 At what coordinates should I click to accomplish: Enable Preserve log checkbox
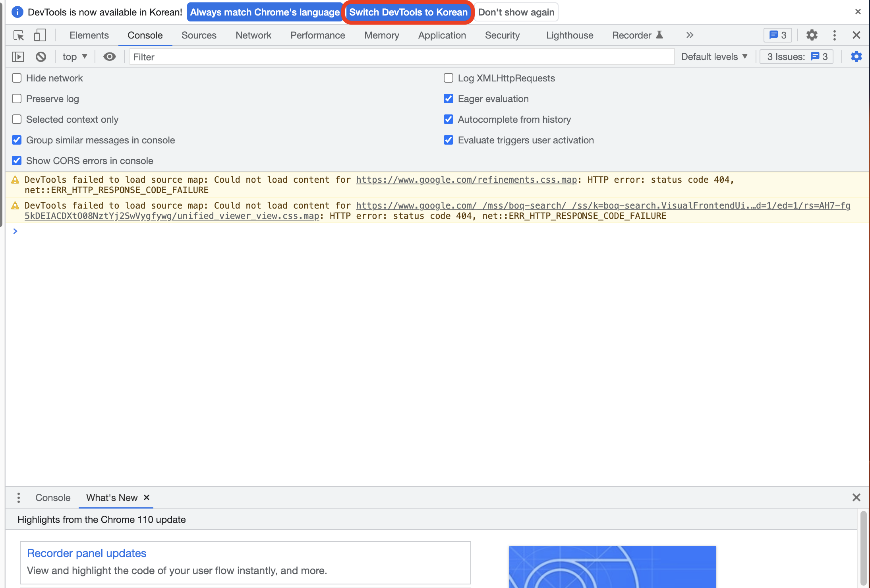coord(17,99)
